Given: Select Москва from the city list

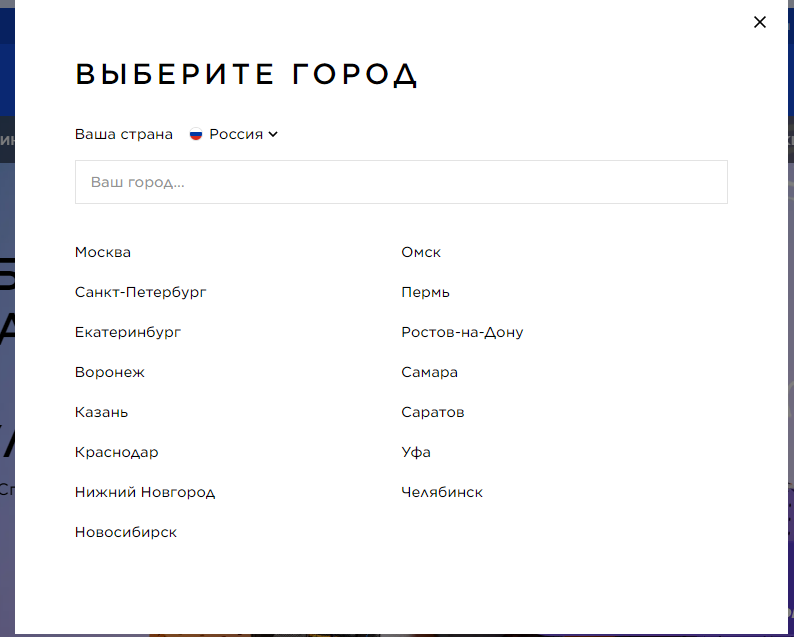Looking at the screenshot, I should 103,252.
